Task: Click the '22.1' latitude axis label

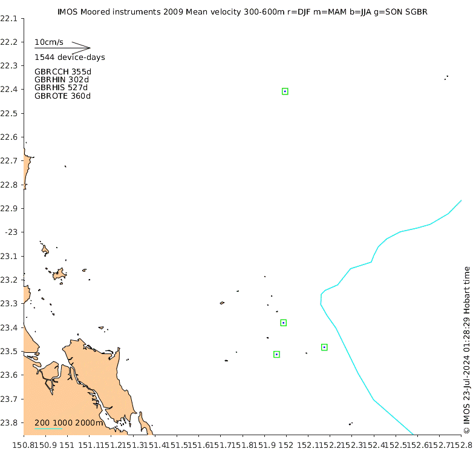Action: (9, 19)
